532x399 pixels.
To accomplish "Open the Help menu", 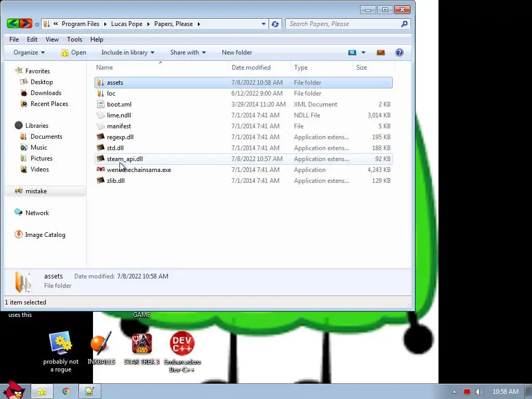I will click(x=97, y=39).
